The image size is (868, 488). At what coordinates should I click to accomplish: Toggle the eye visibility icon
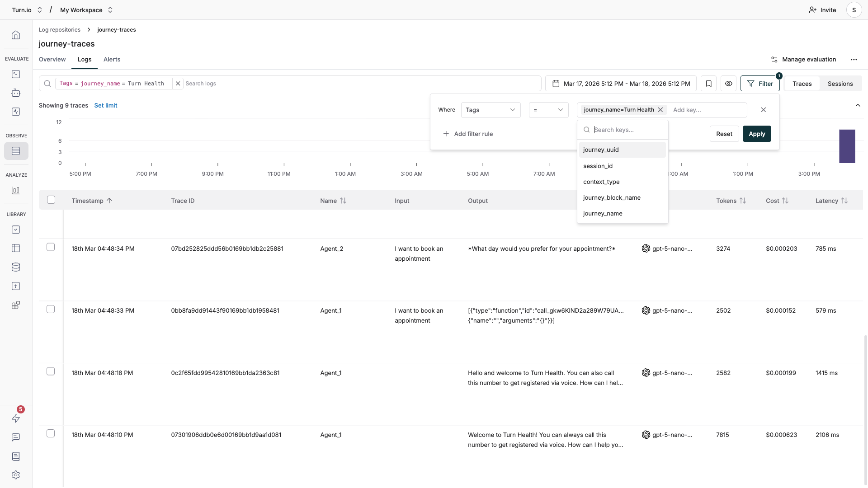728,84
